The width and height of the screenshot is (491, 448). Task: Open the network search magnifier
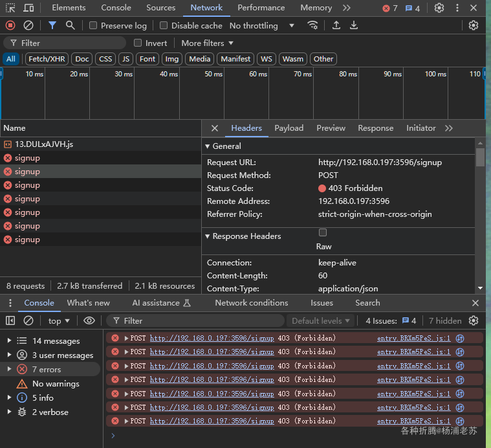tap(71, 25)
